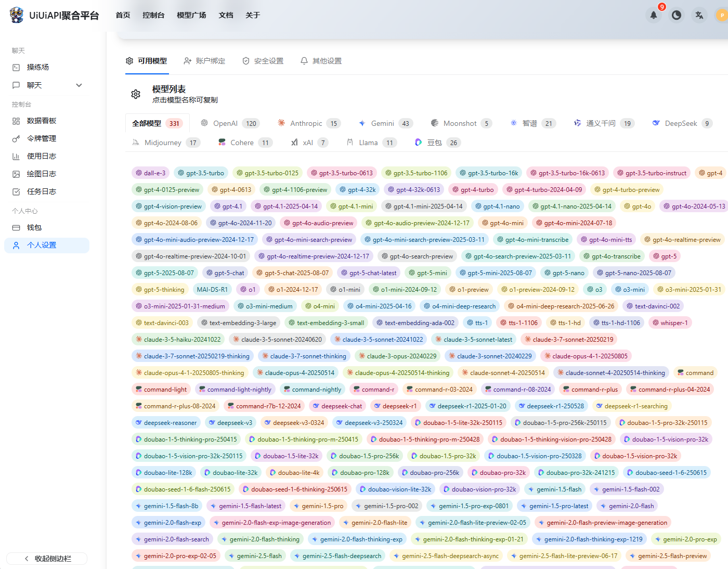Open 关于 in top navigation
728x569 pixels.
coord(253,15)
